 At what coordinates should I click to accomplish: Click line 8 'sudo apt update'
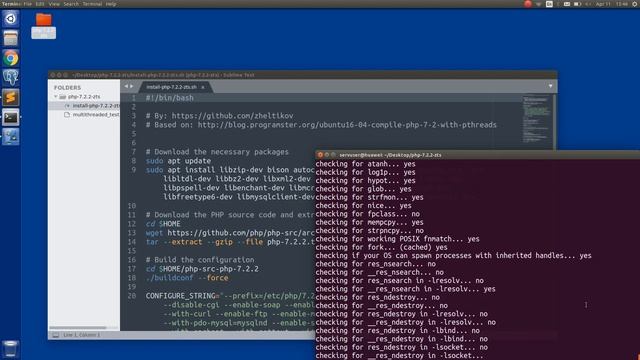(x=178, y=161)
